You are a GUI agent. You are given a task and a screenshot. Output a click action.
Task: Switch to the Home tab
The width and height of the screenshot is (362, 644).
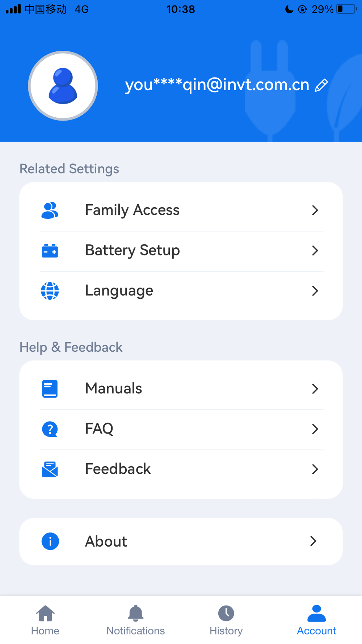45,620
